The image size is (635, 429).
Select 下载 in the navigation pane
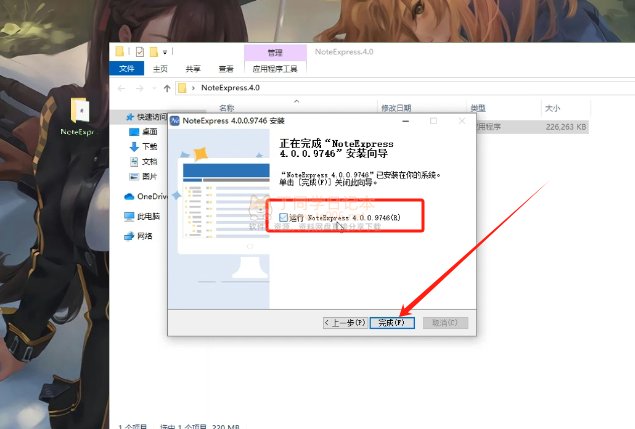click(x=143, y=146)
